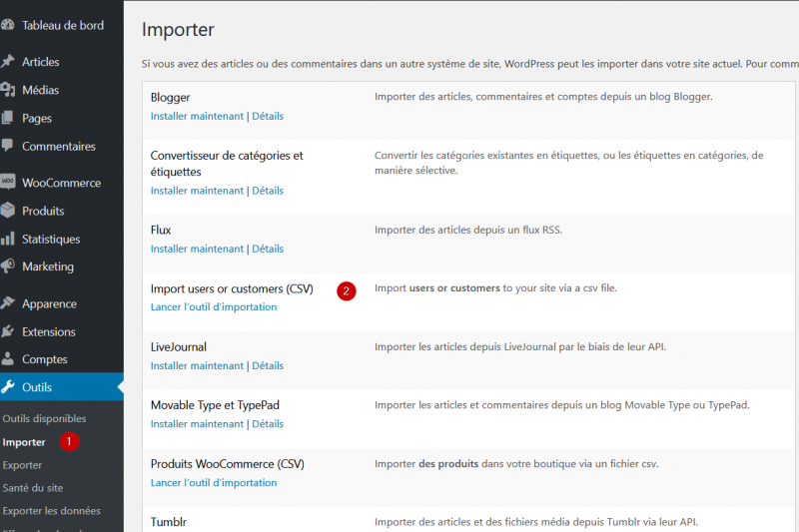
Task: Install the LiveJournal importer now
Action: pos(197,365)
